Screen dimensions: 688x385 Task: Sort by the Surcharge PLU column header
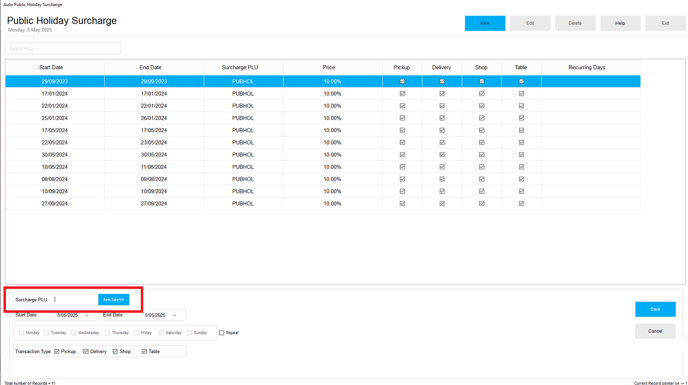click(x=240, y=68)
